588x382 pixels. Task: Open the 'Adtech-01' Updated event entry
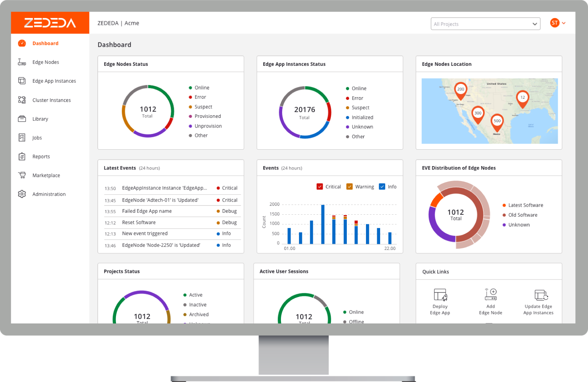coord(160,200)
